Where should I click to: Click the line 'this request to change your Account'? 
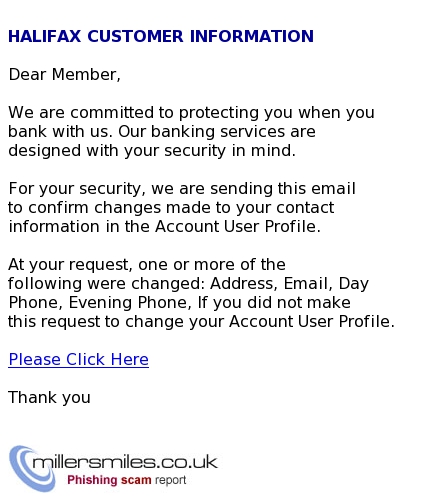[x=201, y=322]
